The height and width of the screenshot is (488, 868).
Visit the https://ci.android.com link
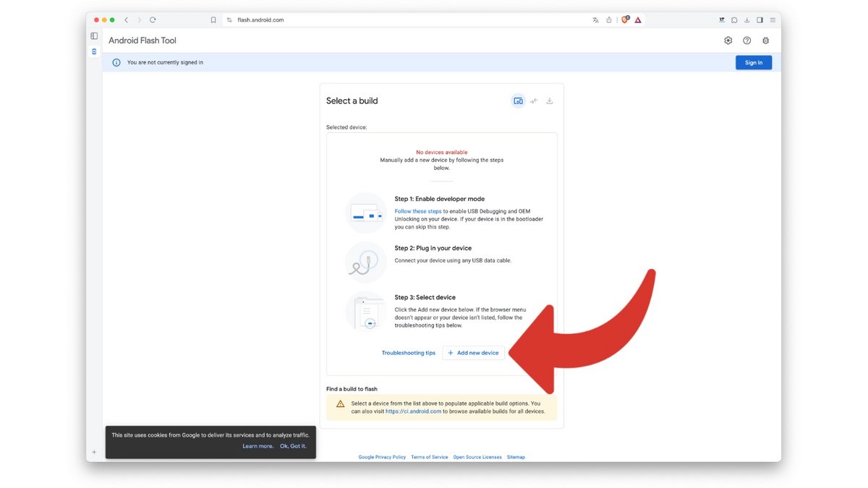pyautogui.click(x=413, y=411)
